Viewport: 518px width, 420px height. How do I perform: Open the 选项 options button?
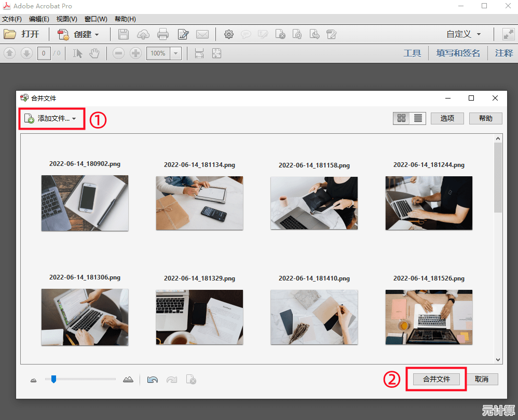click(447, 118)
